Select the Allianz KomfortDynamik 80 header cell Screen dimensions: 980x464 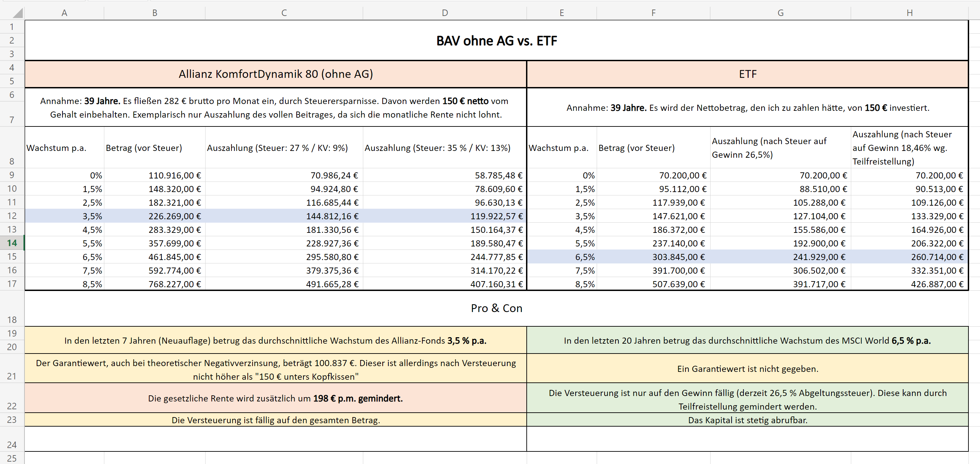point(276,74)
